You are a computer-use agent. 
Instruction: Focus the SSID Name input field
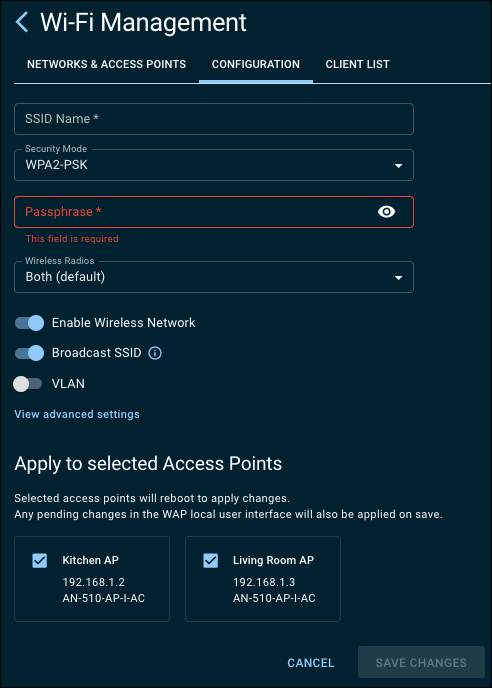click(214, 119)
